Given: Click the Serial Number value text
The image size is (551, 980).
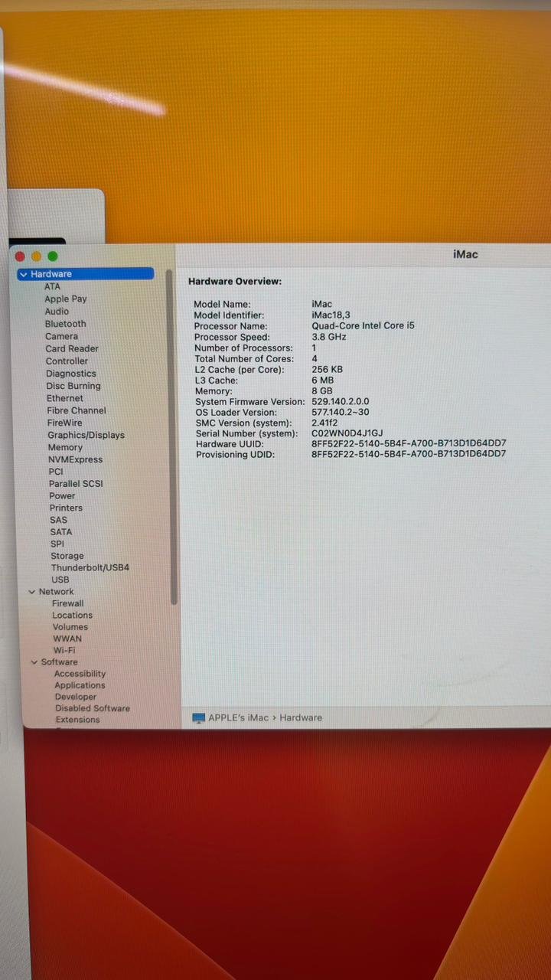Looking at the screenshot, I should (x=347, y=433).
